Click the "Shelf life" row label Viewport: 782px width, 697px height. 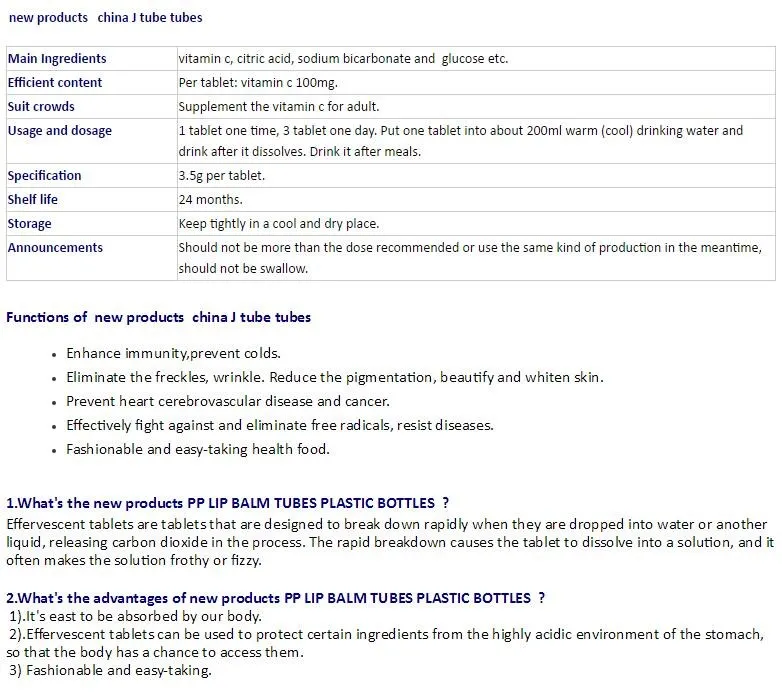tap(33, 200)
